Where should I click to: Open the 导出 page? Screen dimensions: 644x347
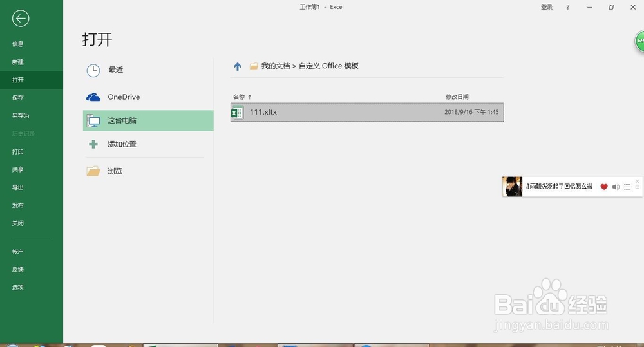pos(17,187)
